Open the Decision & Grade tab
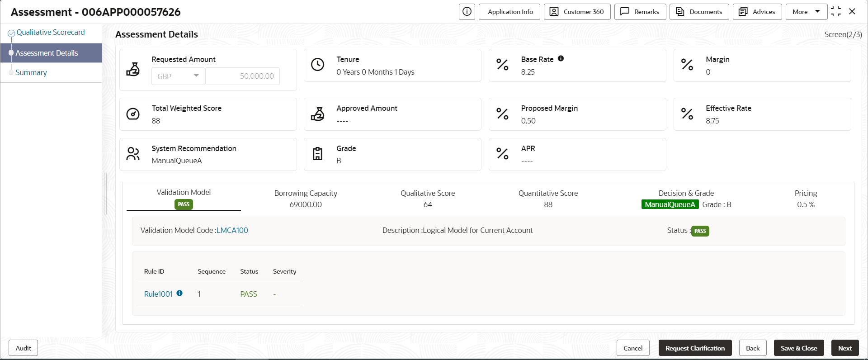Screen dimensions: 868x360 pos(686,199)
